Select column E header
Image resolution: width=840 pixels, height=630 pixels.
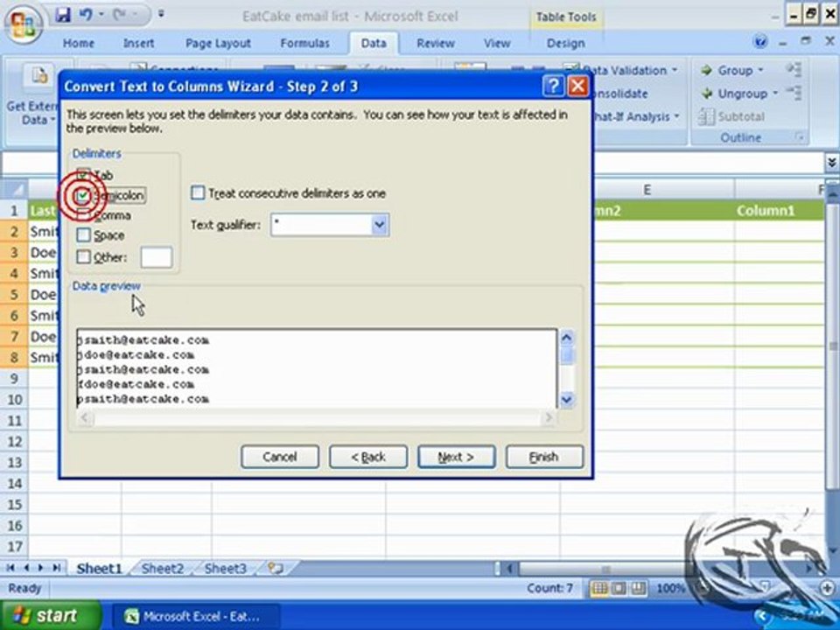(647, 189)
